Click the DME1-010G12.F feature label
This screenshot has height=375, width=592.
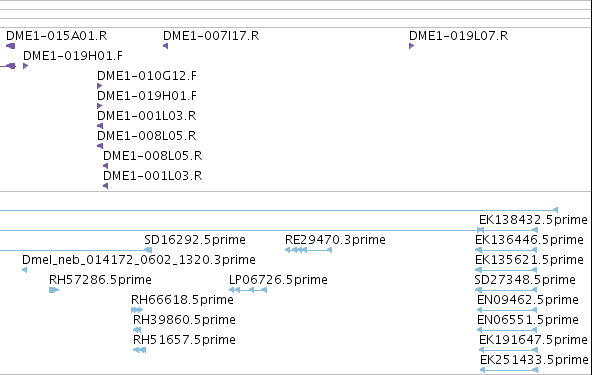point(147,76)
